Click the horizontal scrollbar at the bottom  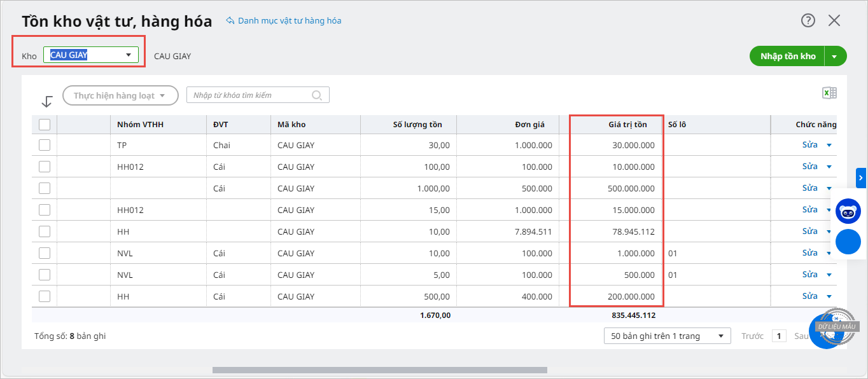pyautogui.click(x=379, y=370)
